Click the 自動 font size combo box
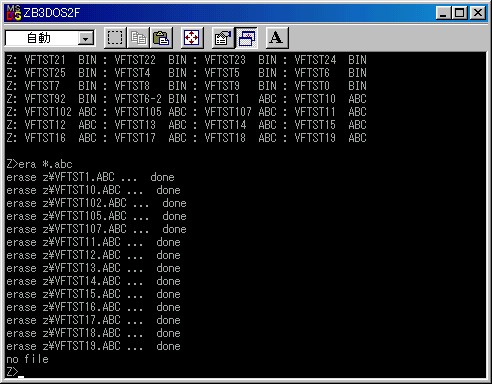Viewport: 492px width, 384px height. [50, 38]
